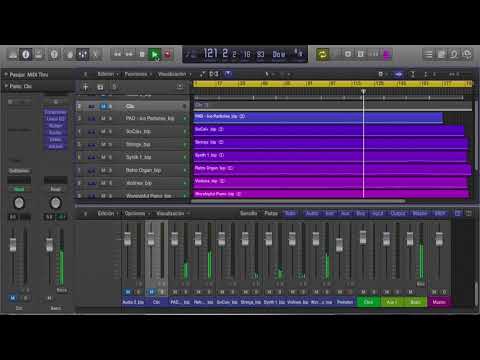Toggle the Audio filter button in mixer
The height and width of the screenshot is (360, 480).
pyautogui.click(x=312, y=213)
